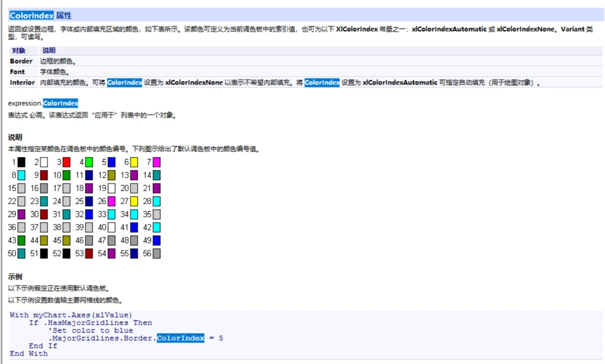The width and height of the screenshot is (605, 364).
Task: Click highlighted ColorIndex in the code sample
Action: [181, 338]
